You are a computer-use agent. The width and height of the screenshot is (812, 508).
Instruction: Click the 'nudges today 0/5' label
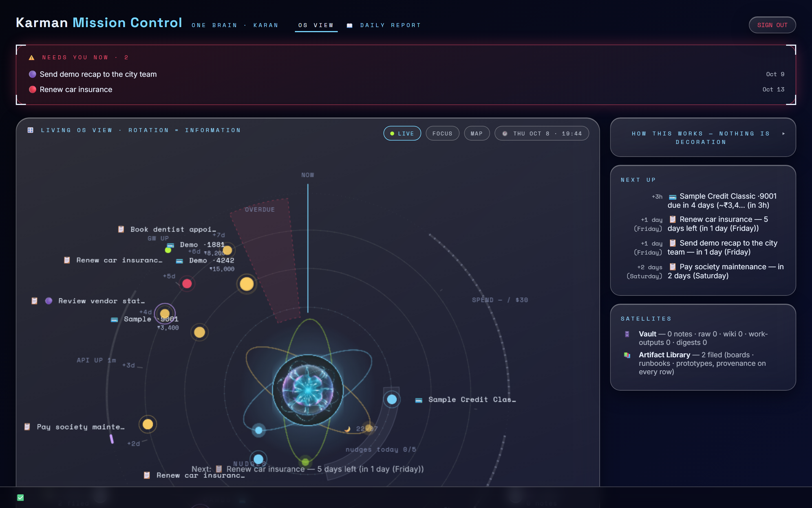point(381,450)
